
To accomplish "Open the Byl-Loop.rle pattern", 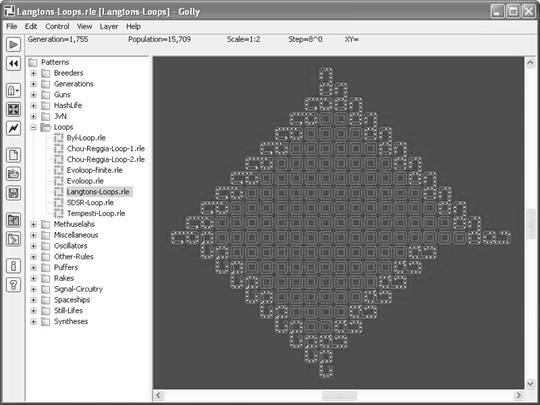I will (86, 138).
